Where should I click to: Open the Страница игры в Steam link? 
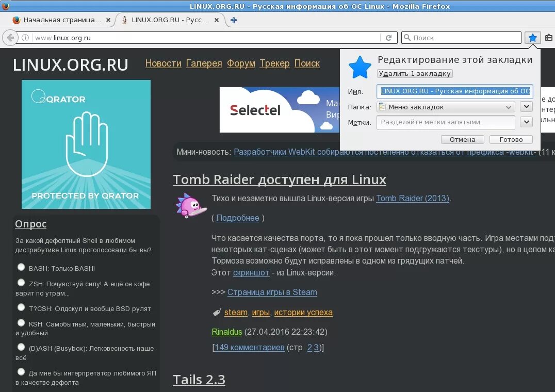coord(272,292)
